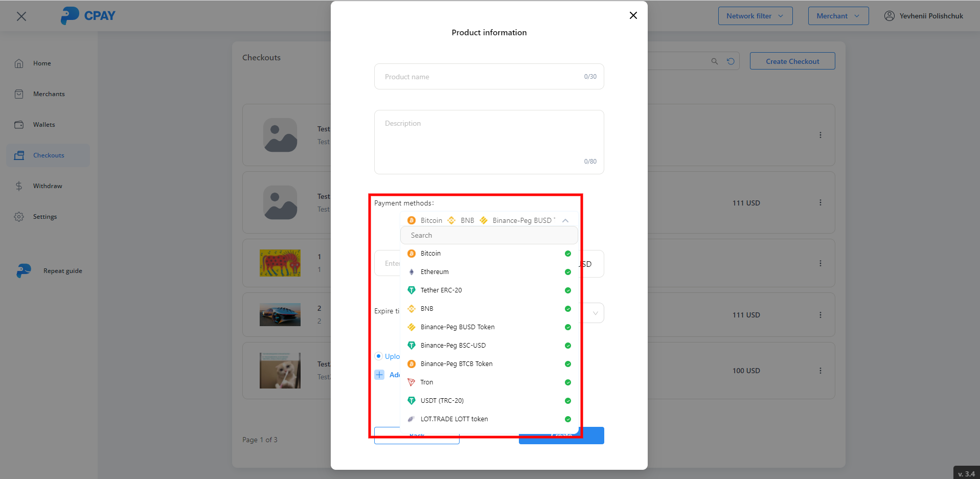Expand the Merchant dropdown
The width and height of the screenshot is (980, 479).
[x=837, y=16]
